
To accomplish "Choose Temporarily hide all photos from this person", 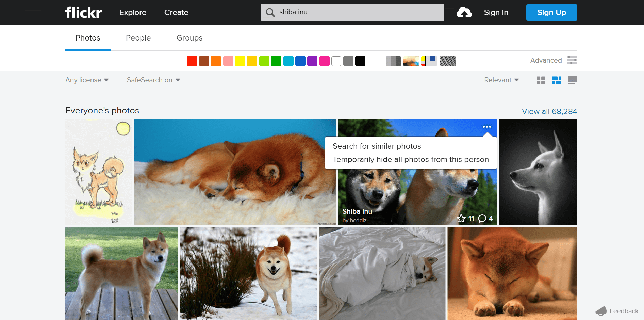I will tap(411, 159).
